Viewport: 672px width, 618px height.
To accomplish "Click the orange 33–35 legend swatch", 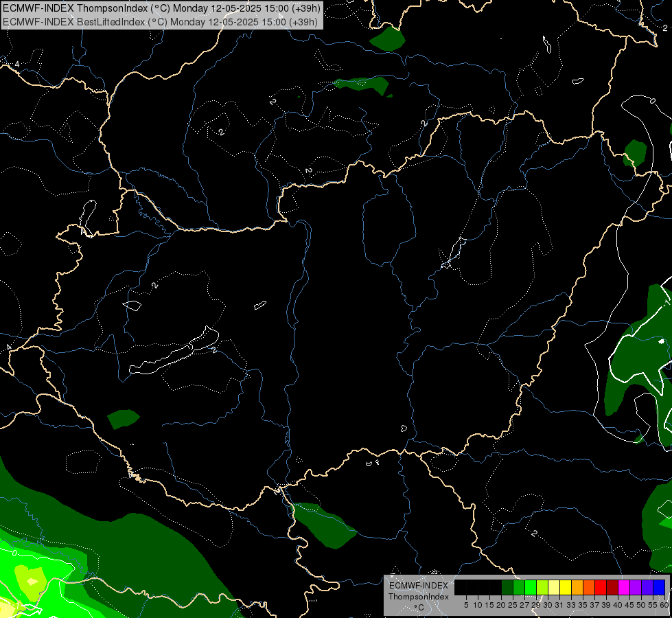I will click(577, 588).
